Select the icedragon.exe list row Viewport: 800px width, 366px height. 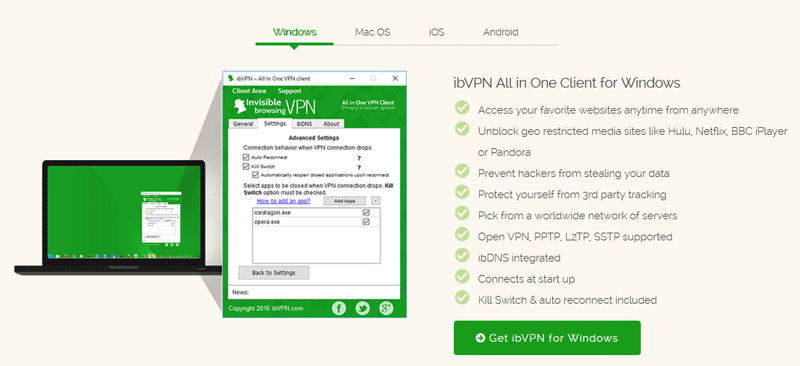coord(316,212)
